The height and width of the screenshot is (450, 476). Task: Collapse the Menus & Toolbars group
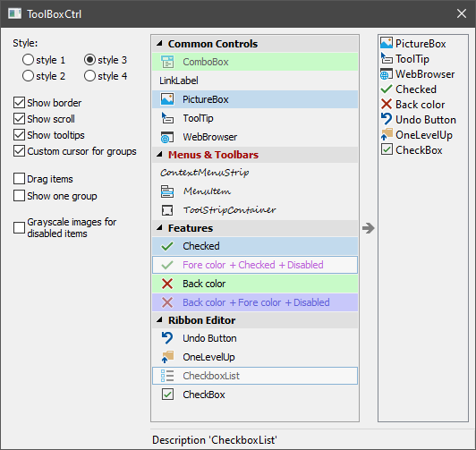tap(159, 155)
